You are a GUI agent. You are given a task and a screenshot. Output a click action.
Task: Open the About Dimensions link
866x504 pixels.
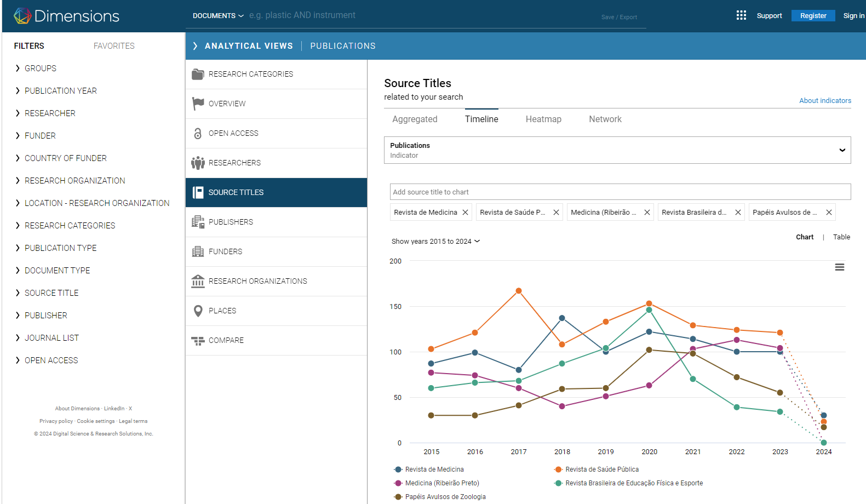tap(77, 409)
